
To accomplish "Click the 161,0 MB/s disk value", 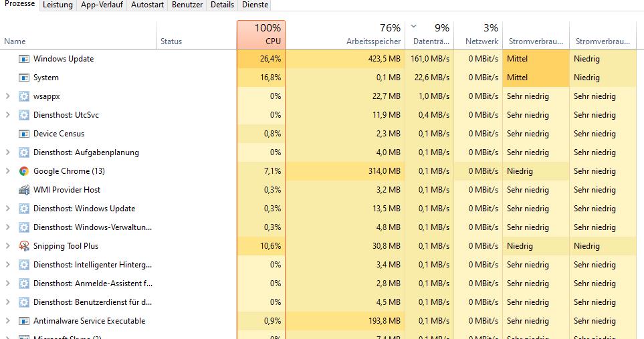I will point(430,59).
